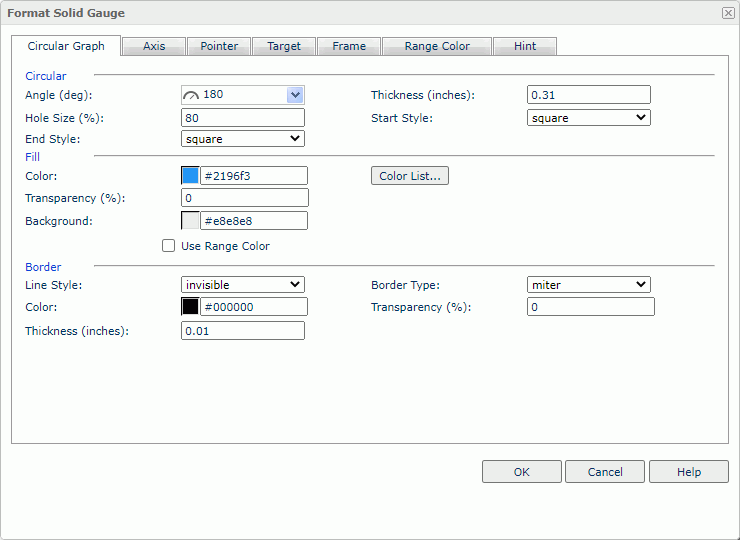The image size is (740, 540).
Task: Open the Hint tab
Action: point(525,46)
